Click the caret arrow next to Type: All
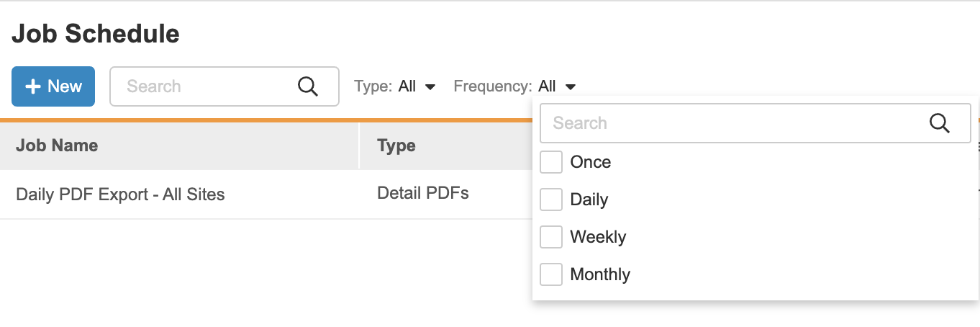Viewport: 980px width, 327px height. [430, 87]
